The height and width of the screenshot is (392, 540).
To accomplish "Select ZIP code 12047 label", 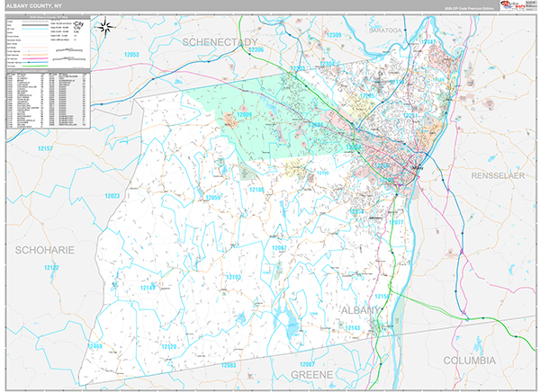I will pos(428,41).
